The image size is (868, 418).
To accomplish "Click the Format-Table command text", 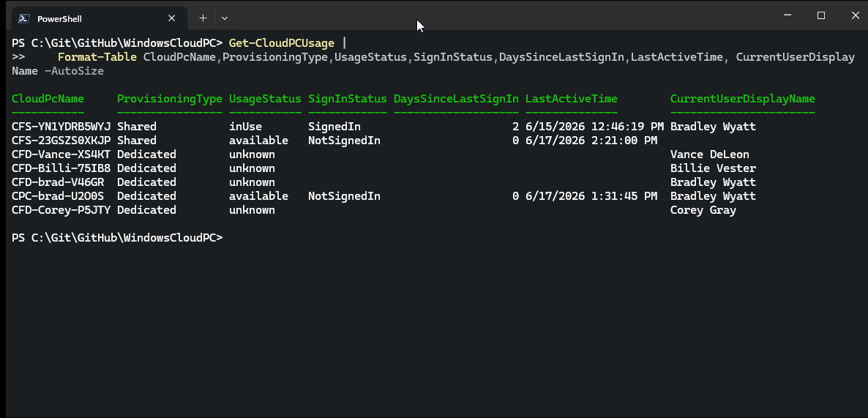I will pos(97,57).
